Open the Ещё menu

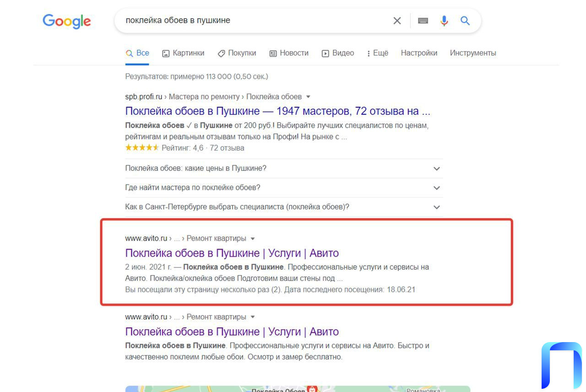click(x=378, y=53)
